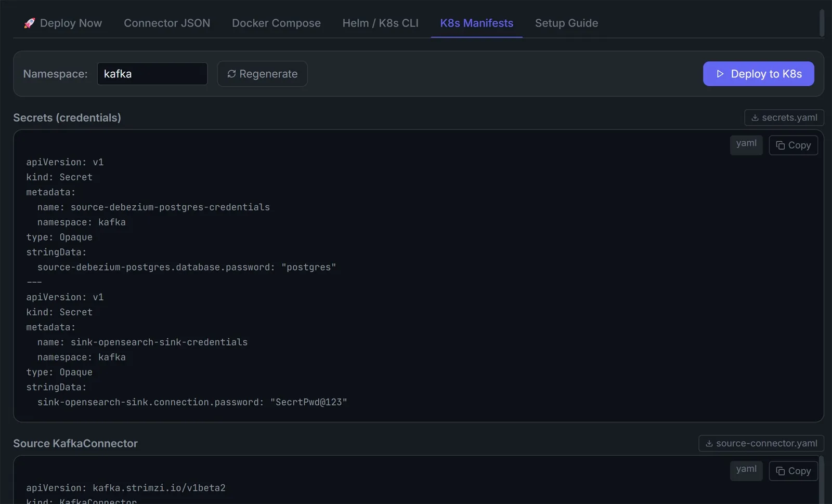Viewport: 832px width, 504px height.
Task: Focus the Namespace input field
Action: (x=152, y=74)
